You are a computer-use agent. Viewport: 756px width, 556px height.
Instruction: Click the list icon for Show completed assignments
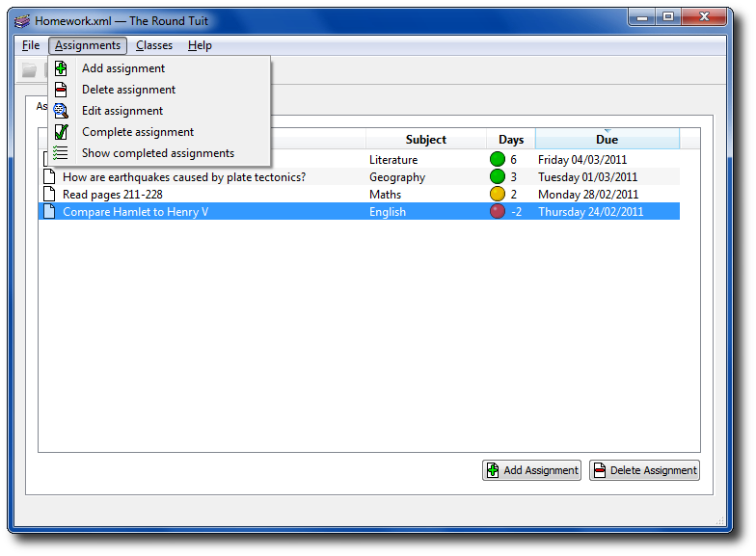(61, 153)
